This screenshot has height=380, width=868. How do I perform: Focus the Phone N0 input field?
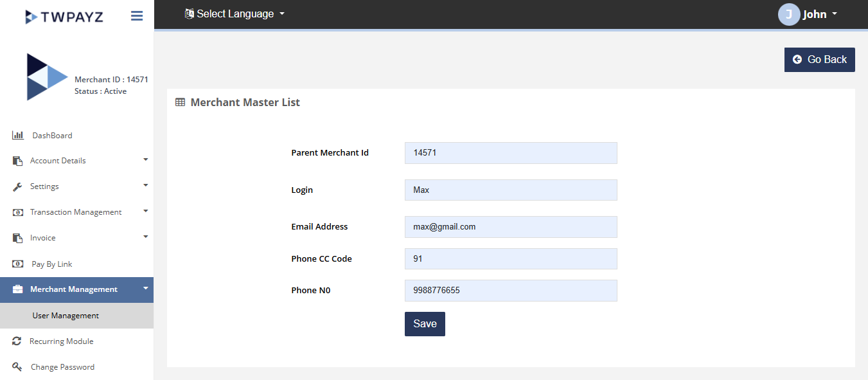click(x=511, y=291)
